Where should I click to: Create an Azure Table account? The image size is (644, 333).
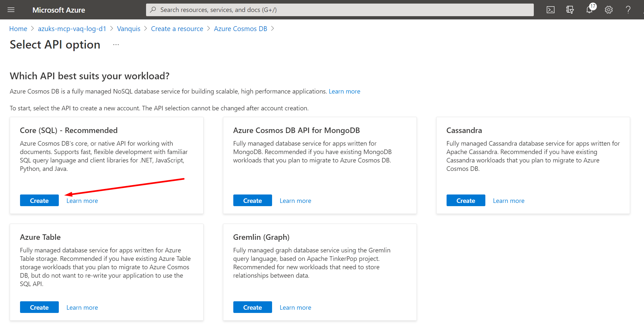pos(39,307)
